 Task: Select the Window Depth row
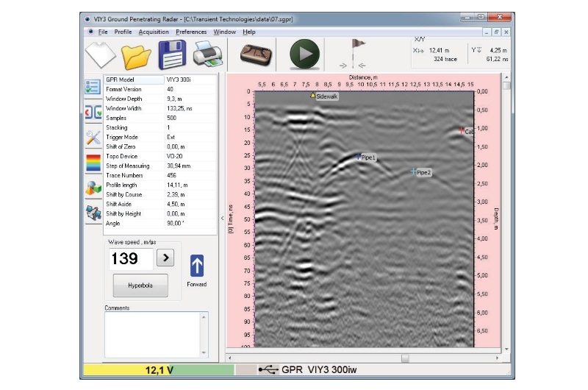point(160,99)
